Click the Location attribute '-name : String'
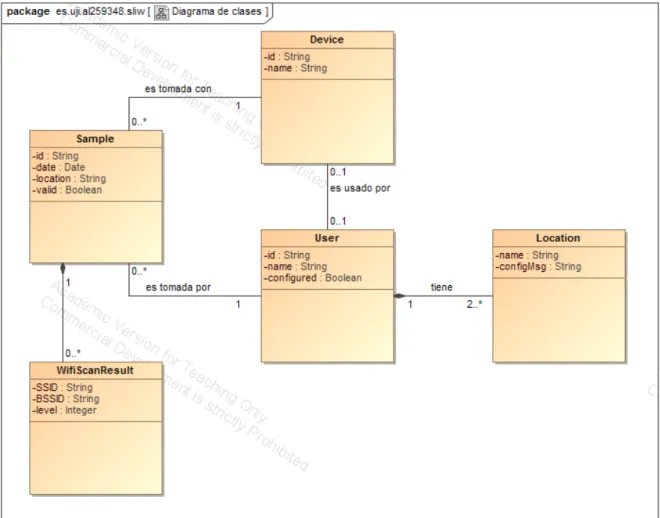 pos(527,255)
